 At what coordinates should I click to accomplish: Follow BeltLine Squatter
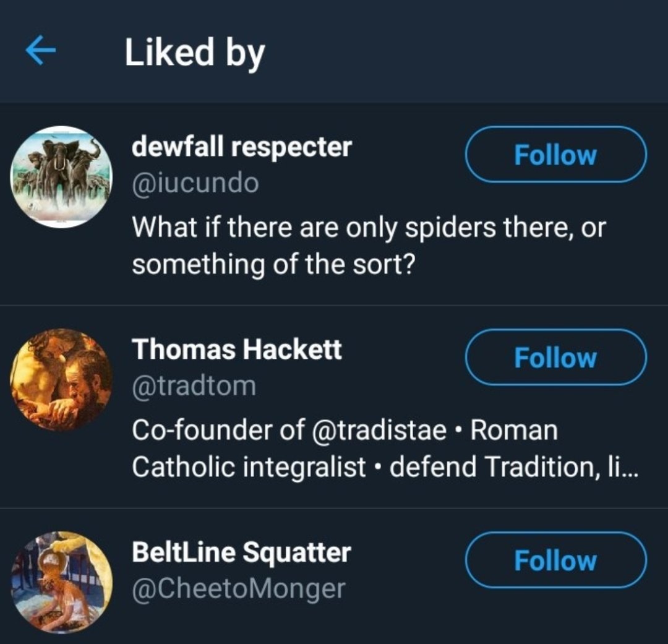click(555, 560)
